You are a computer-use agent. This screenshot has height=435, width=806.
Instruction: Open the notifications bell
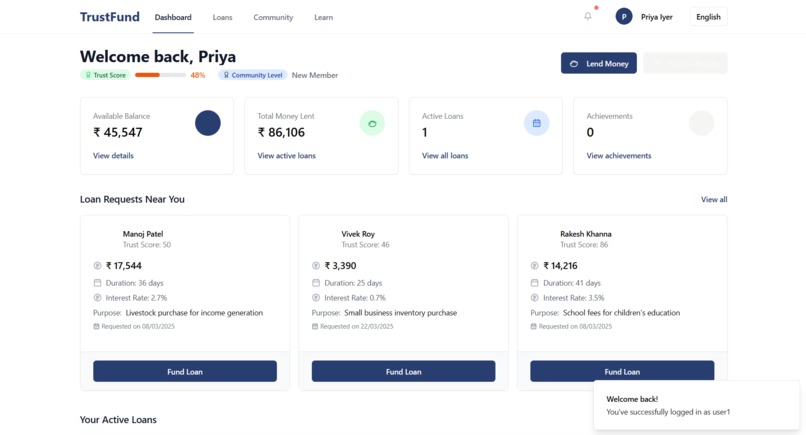pos(588,16)
